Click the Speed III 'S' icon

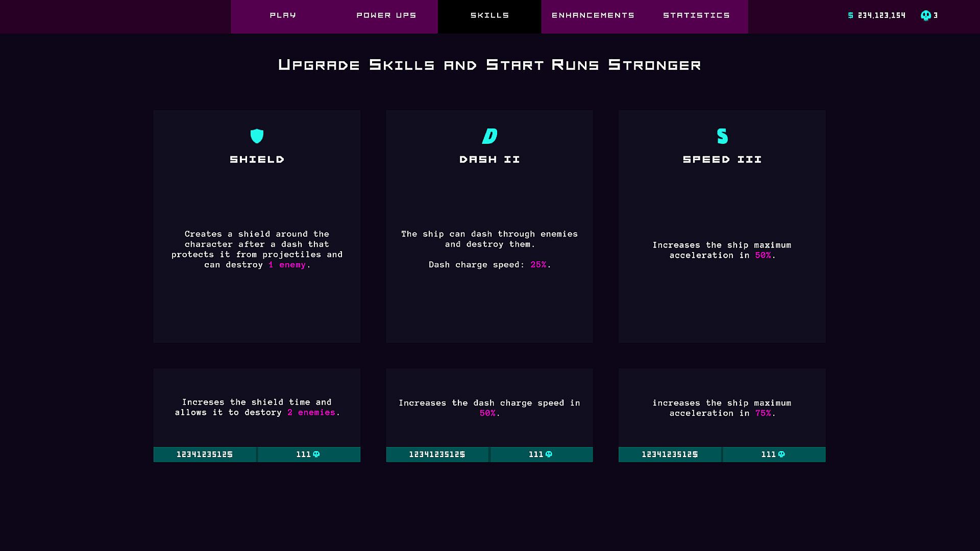coord(722,136)
